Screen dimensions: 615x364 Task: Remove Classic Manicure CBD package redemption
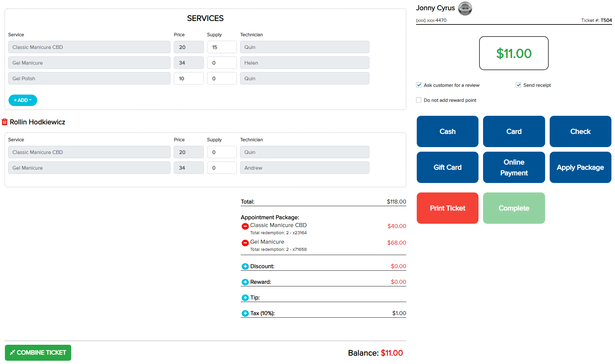pyautogui.click(x=245, y=226)
